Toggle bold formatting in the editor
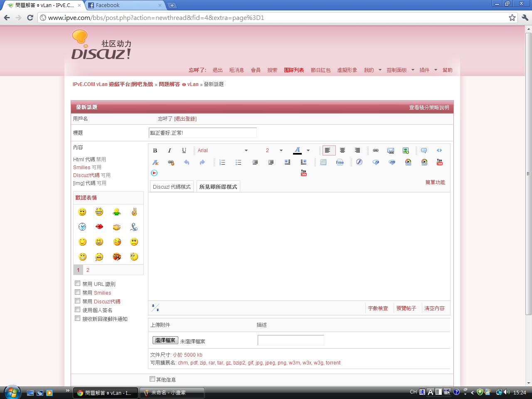Viewport: 532px width, 399px height. tap(155, 150)
